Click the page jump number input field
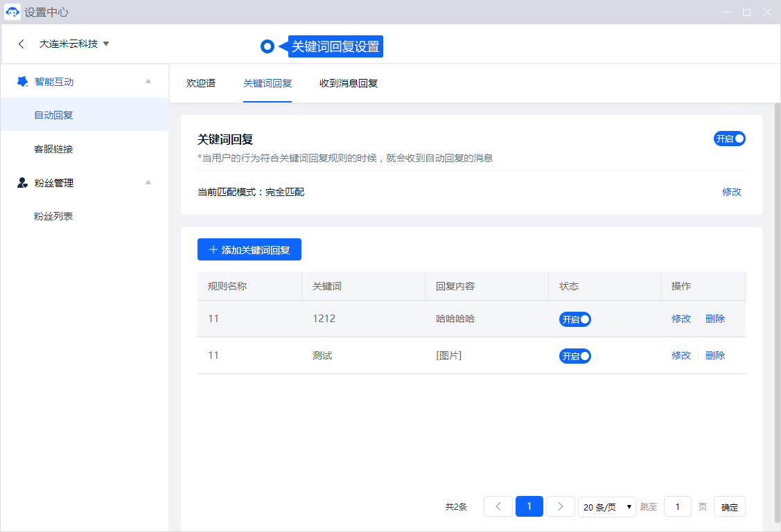 [x=677, y=507]
